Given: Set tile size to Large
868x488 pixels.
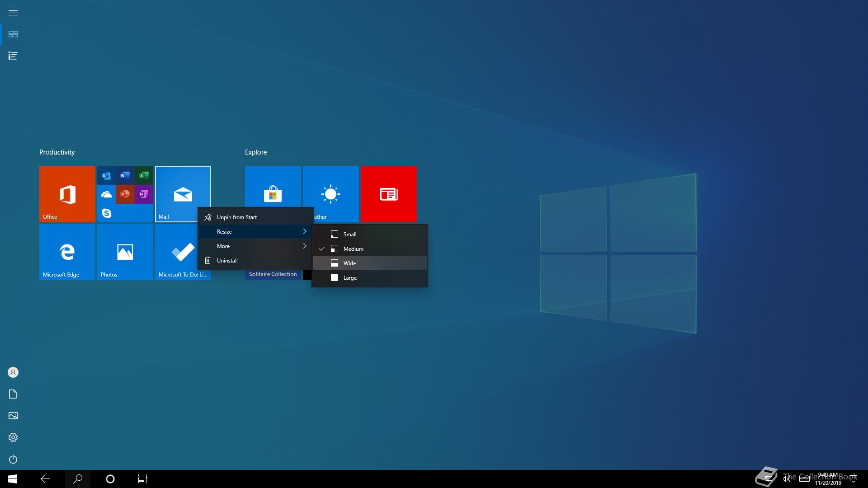Looking at the screenshot, I should (x=370, y=278).
